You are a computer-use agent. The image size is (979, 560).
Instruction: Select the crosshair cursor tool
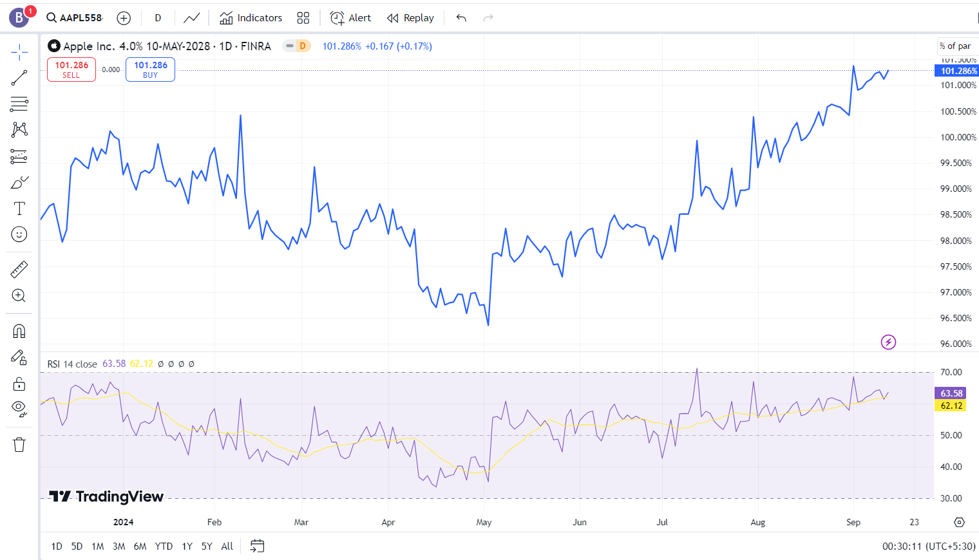coord(19,52)
